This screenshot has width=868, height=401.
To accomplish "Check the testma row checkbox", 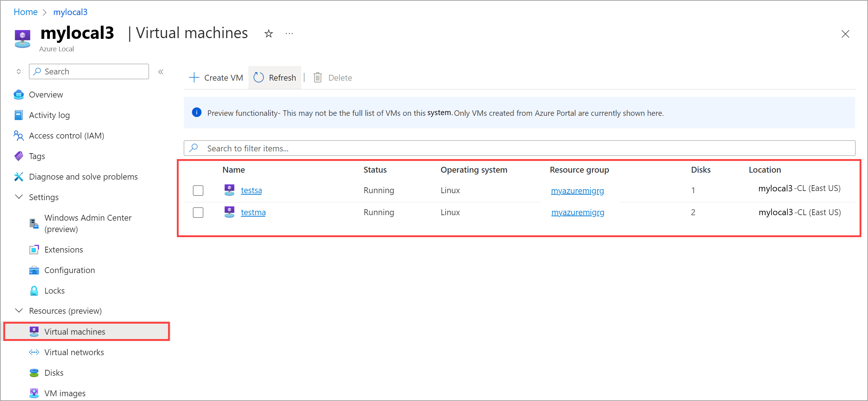I will [x=198, y=212].
